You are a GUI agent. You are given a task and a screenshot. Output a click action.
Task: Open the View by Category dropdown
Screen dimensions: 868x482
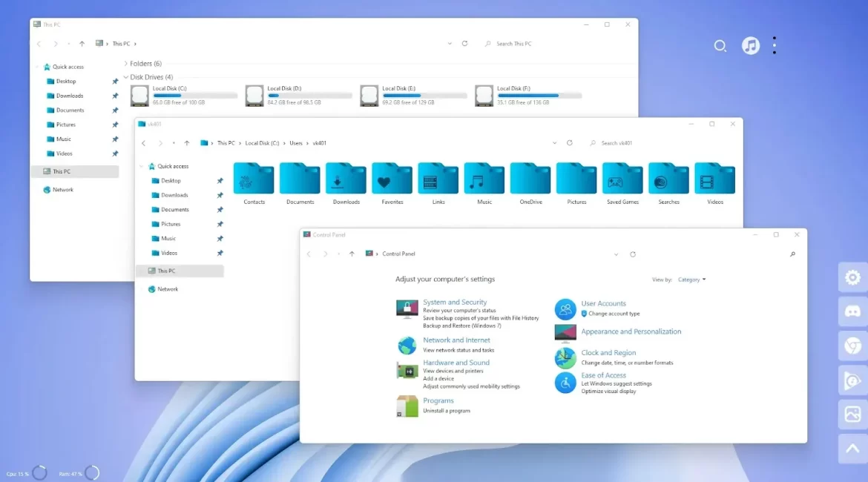[692, 280]
